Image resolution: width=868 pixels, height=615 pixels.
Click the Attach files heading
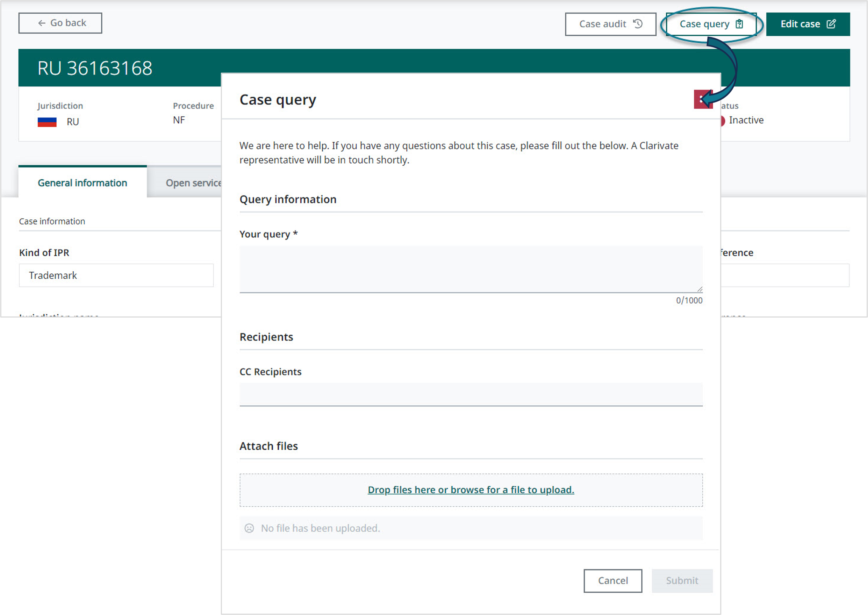268,446
